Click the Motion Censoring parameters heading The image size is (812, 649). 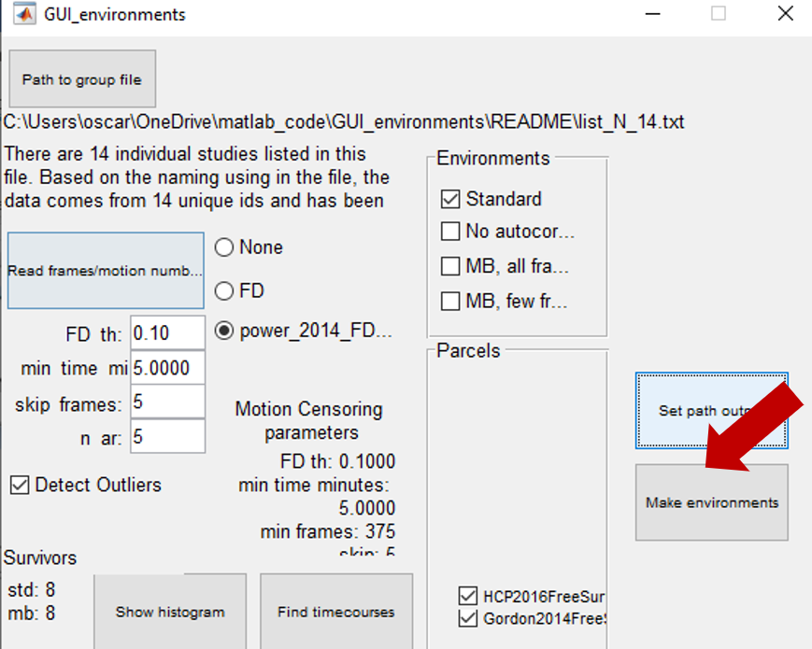[309, 420]
